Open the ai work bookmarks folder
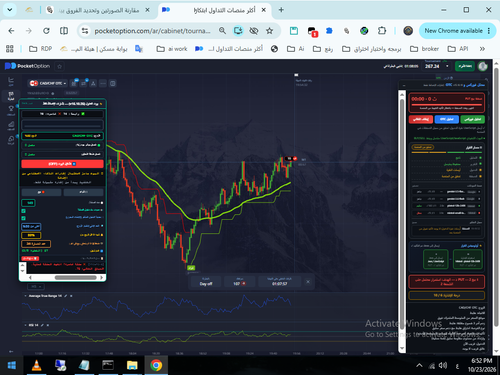The width and height of the screenshot is (500, 375). 172,49
